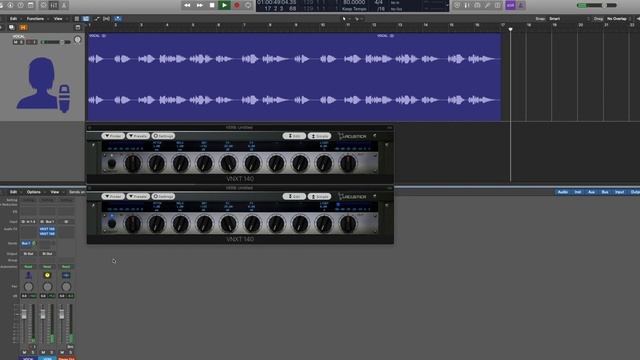
Task: Toggle the metronome click button
Action: coord(521,5)
